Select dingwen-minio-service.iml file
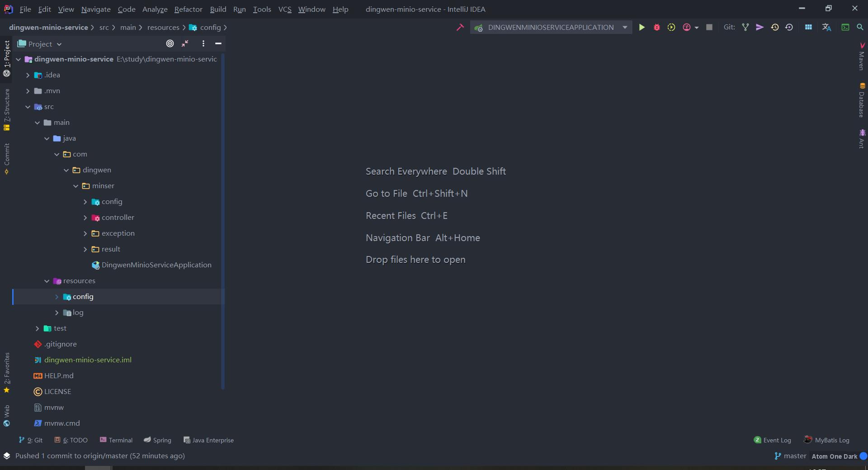Screen dimensions: 868x470 coord(83,360)
